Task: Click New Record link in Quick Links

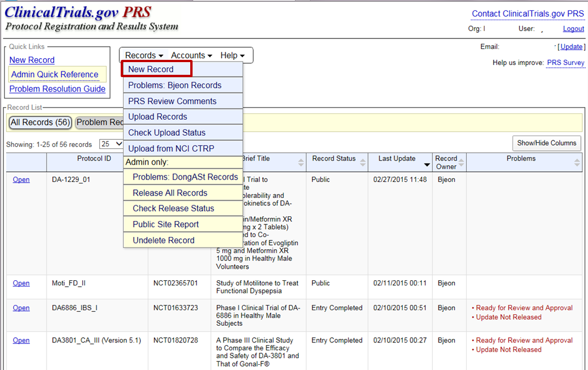Action: pos(32,60)
